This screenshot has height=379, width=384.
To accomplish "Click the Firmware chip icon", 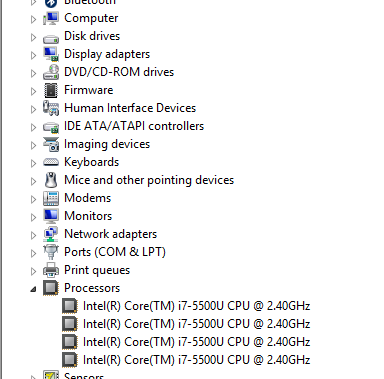I will pos(51,90).
